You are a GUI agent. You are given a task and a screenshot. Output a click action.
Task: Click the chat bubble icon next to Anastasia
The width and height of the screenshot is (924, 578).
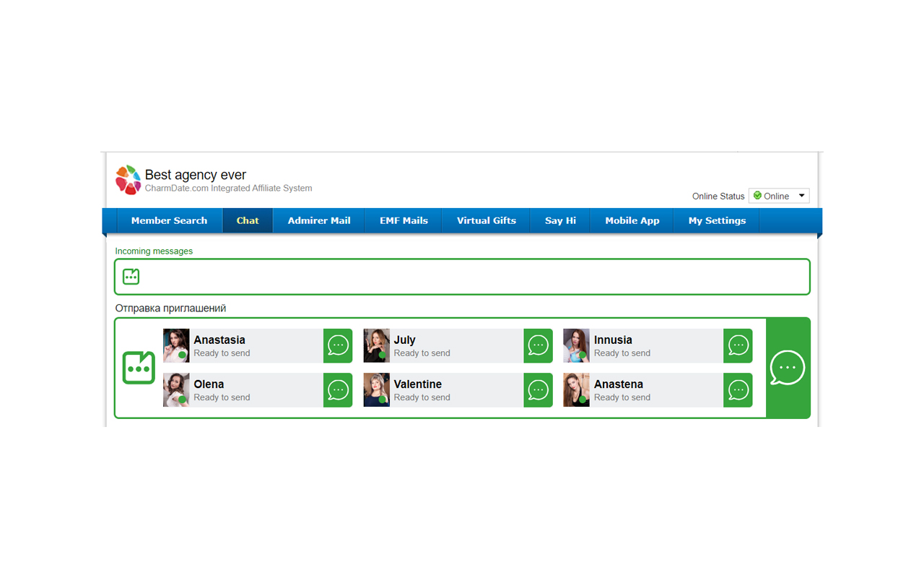tap(338, 345)
